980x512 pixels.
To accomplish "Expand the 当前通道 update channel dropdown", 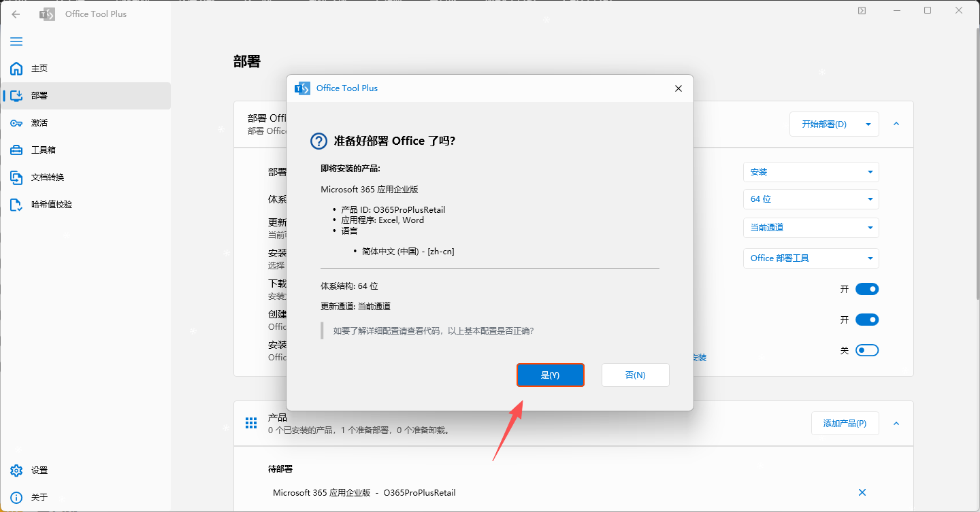I will tap(811, 227).
